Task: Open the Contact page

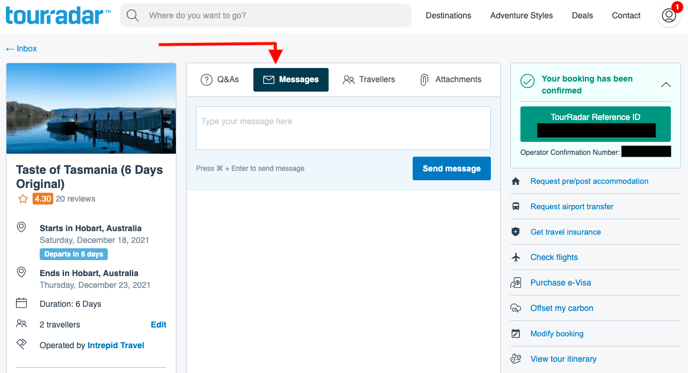Action: click(626, 16)
